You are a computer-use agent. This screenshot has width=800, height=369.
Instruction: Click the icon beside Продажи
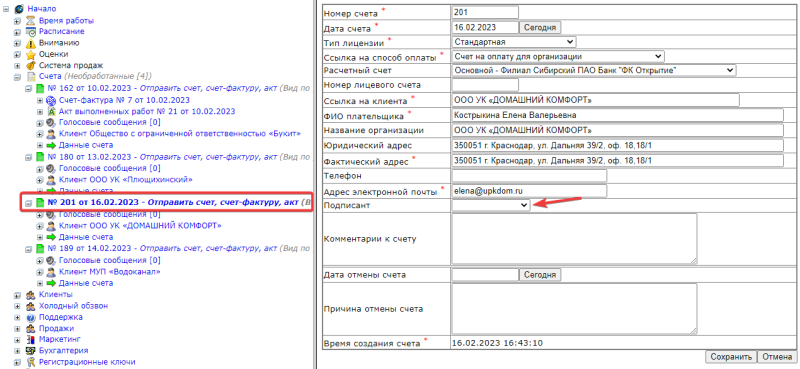tap(31, 329)
